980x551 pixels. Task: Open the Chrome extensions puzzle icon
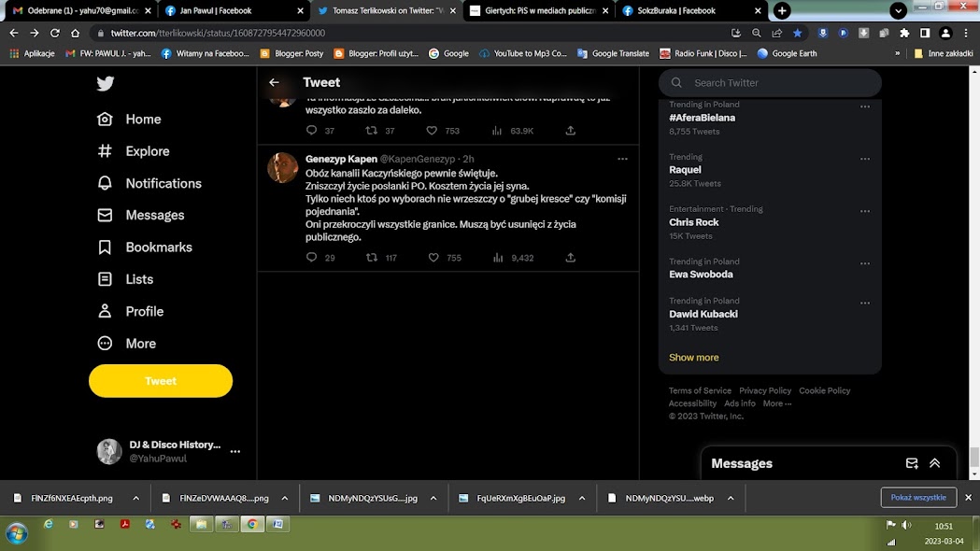(x=904, y=33)
